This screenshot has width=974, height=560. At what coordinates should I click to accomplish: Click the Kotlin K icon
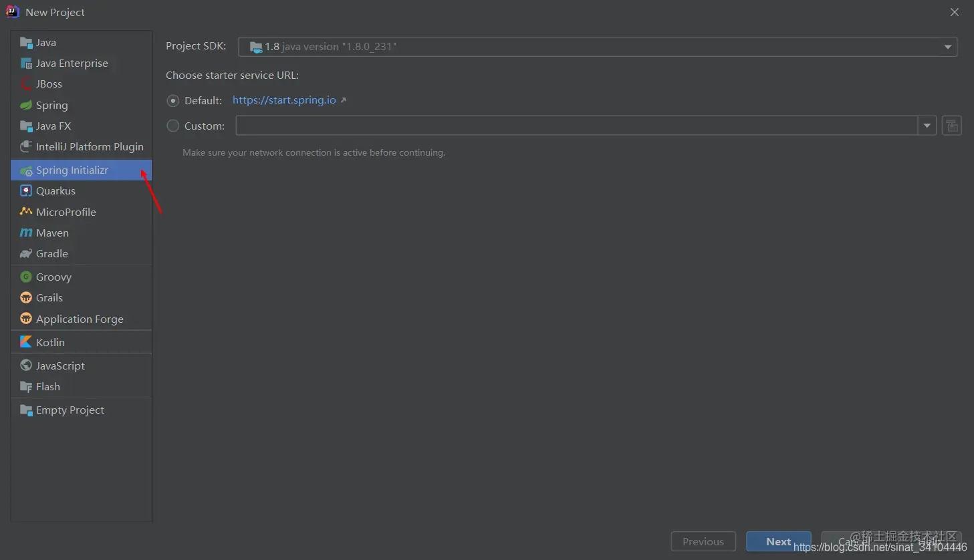pyautogui.click(x=26, y=342)
